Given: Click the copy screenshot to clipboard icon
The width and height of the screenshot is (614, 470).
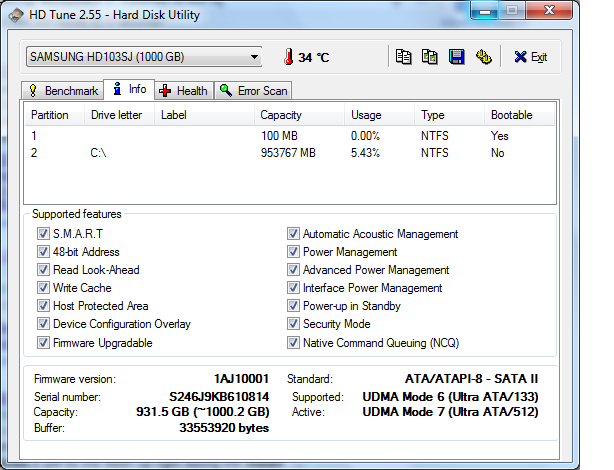Looking at the screenshot, I should [430, 57].
